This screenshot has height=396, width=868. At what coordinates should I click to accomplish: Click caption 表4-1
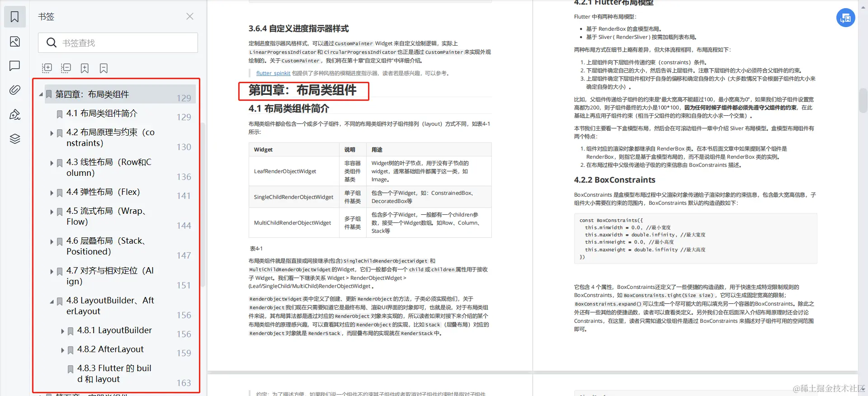point(256,249)
